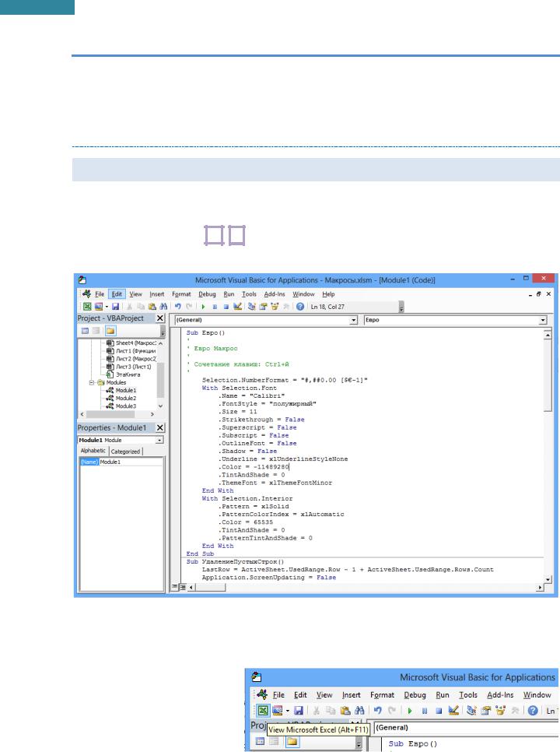Collapse the Modules folder in project tree
The width and height of the screenshot is (560, 752).
point(92,383)
